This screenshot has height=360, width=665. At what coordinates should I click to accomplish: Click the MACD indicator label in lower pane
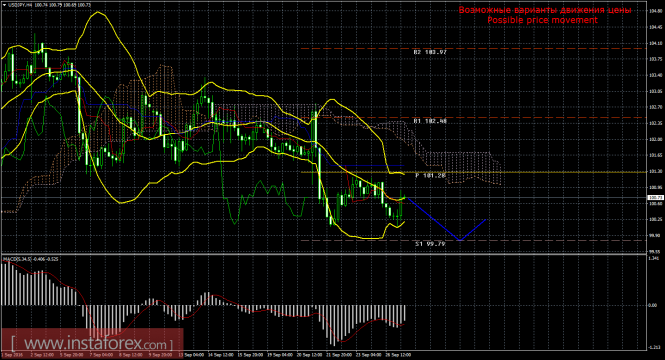[31, 259]
